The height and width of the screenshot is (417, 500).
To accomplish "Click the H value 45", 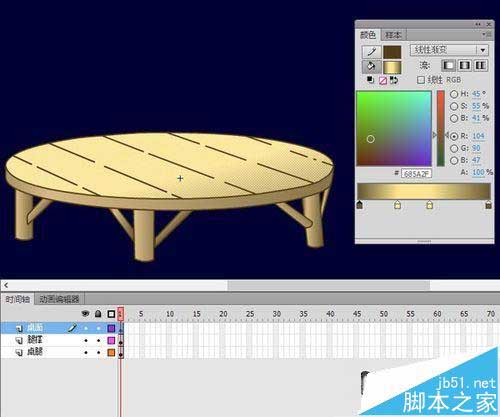I will (476, 94).
